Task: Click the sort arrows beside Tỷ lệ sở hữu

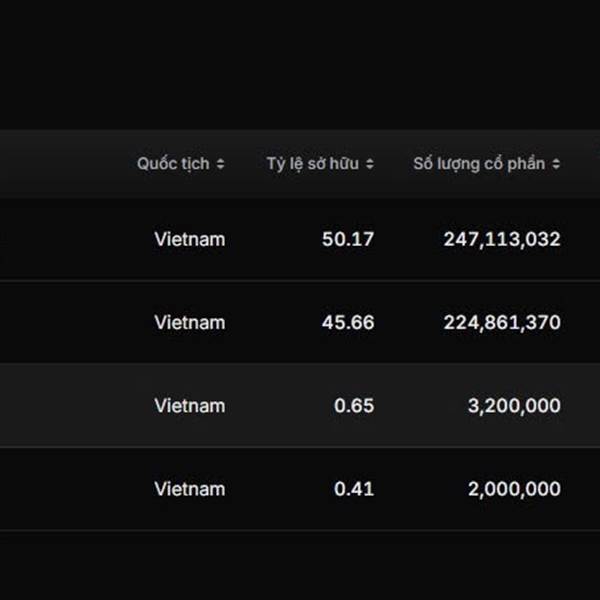Action: 370,164
